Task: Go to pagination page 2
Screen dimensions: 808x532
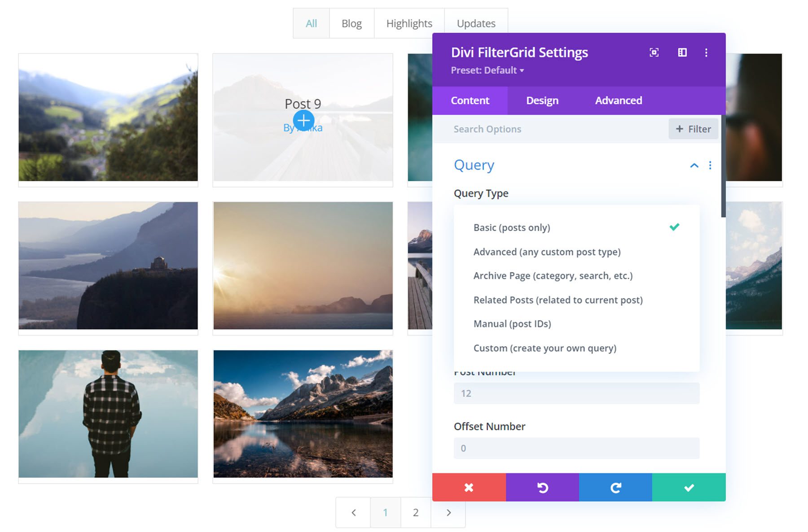Action: click(x=416, y=512)
